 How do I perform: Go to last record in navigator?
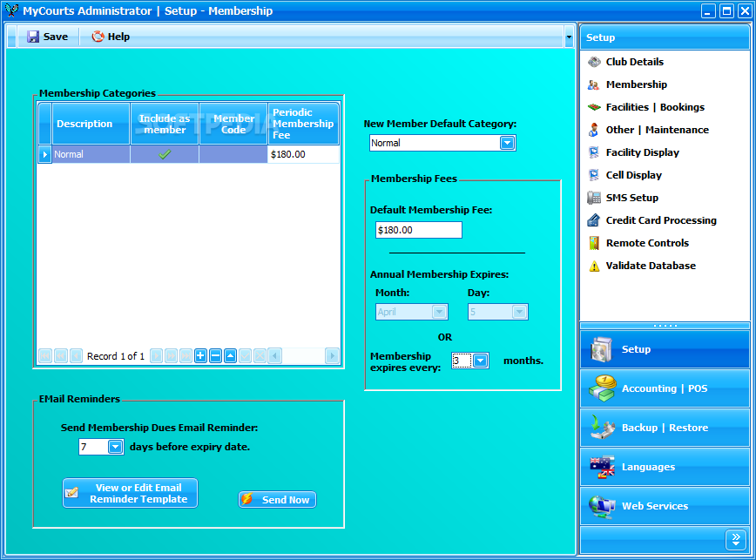click(x=186, y=356)
